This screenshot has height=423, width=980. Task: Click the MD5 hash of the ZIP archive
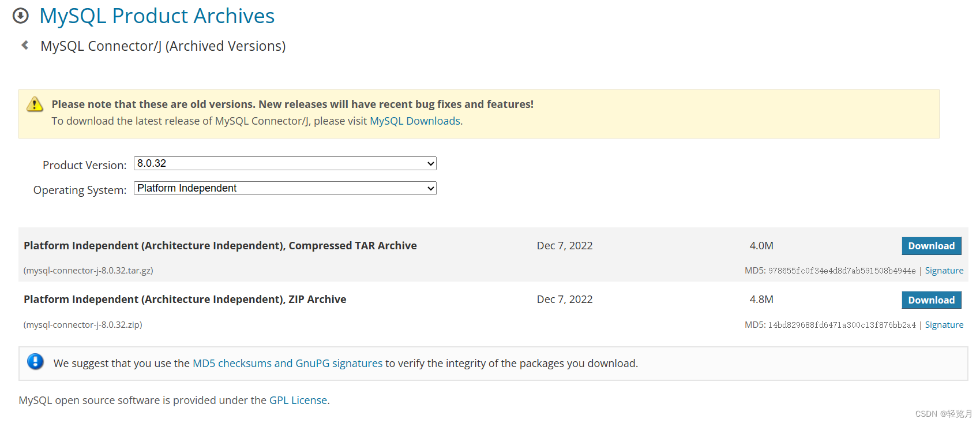[x=842, y=325]
